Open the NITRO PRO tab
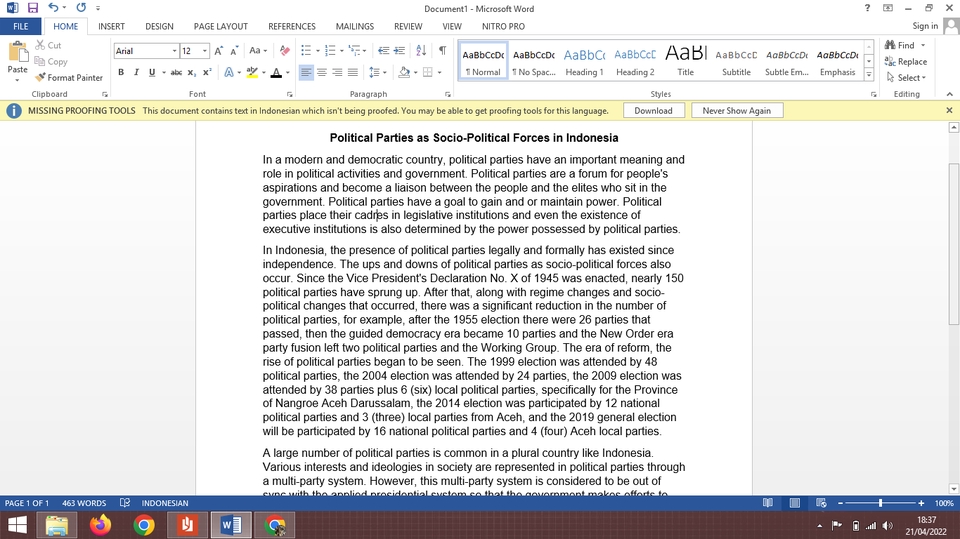Viewport: 960px width, 539px height. coord(503,26)
